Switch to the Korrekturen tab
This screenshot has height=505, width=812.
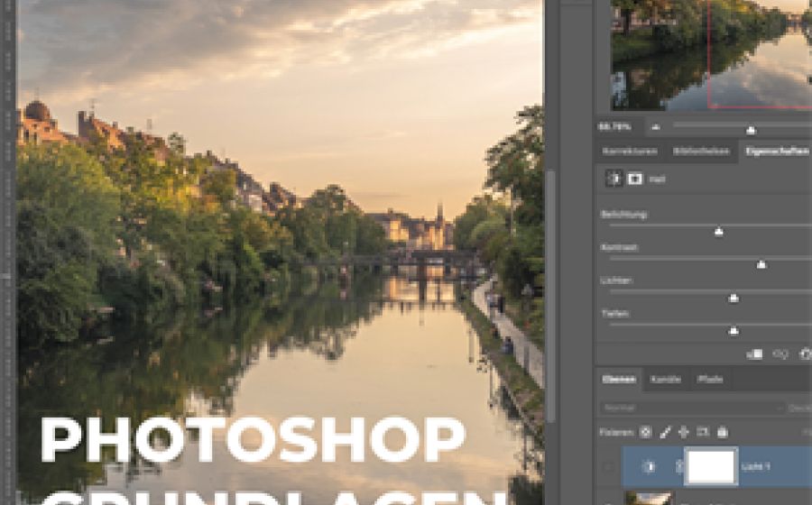coord(630,151)
